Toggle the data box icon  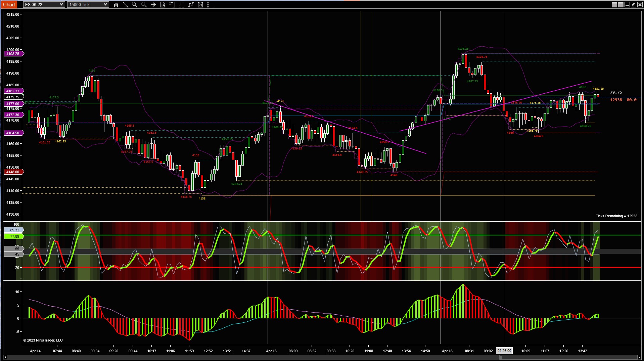click(163, 5)
